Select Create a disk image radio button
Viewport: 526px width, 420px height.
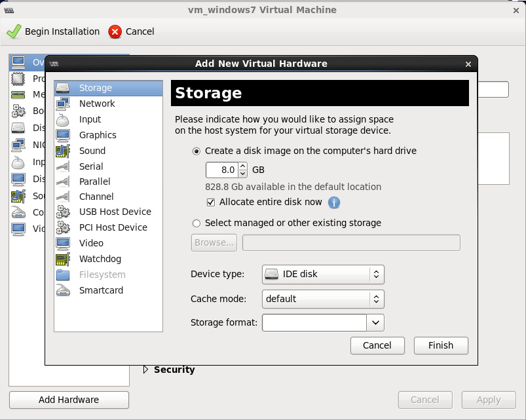coord(197,151)
